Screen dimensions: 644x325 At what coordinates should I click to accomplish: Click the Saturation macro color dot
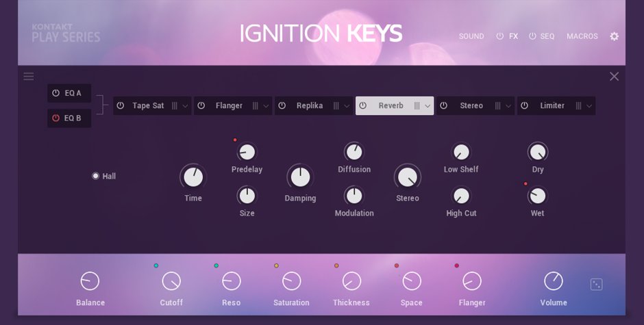click(x=276, y=265)
